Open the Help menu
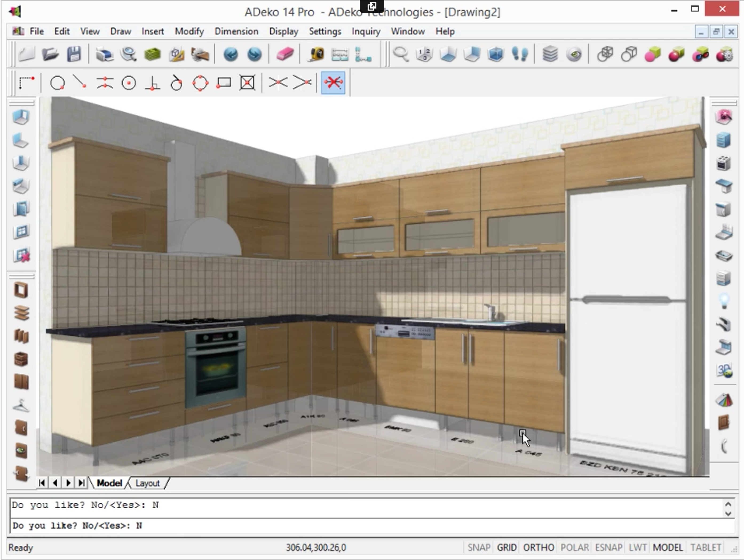Screen dimensions: 744x560 445,31
